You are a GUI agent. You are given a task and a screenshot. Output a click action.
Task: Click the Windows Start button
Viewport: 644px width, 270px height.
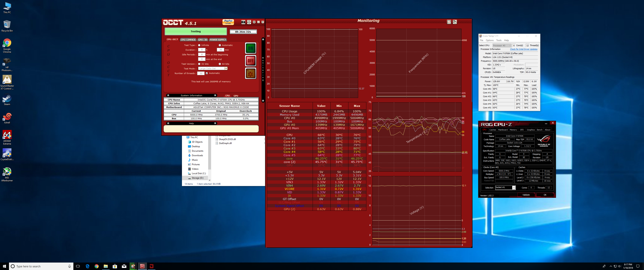(4, 266)
